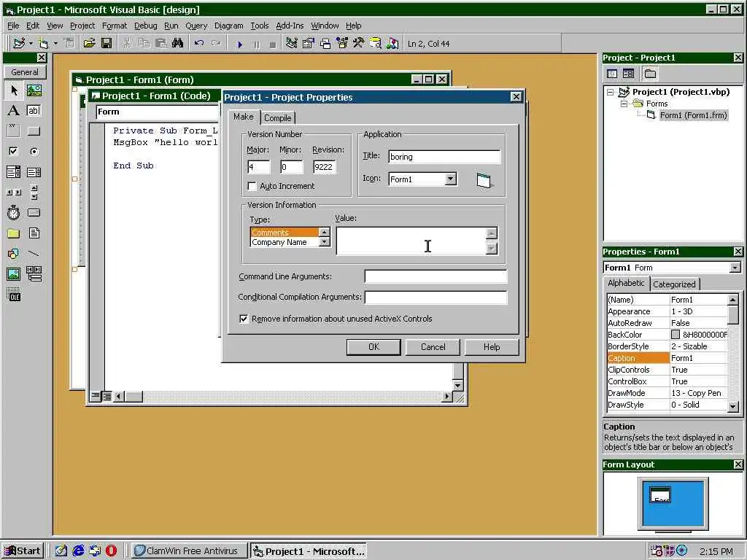Click View Object icon in Project Explorer
The width and height of the screenshot is (747, 560).
point(628,74)
